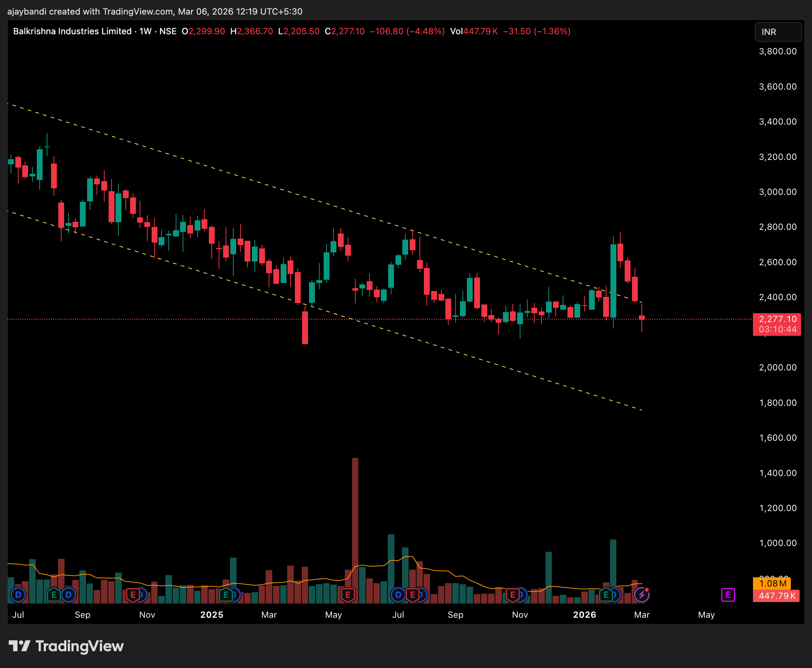Click the tallest volume bar near June 2025
Screen dimensions: 812x668
355,530
